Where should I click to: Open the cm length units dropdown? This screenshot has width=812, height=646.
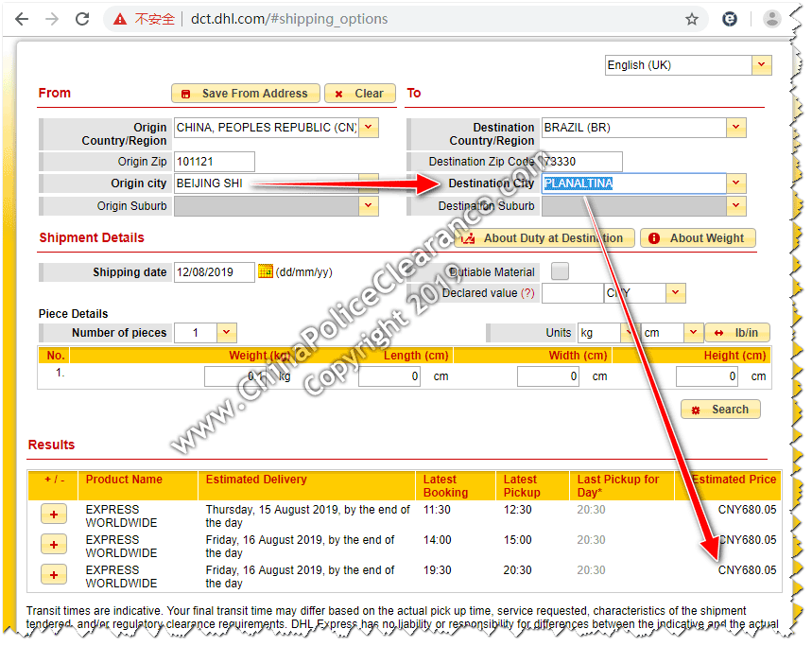pos(694,333)
